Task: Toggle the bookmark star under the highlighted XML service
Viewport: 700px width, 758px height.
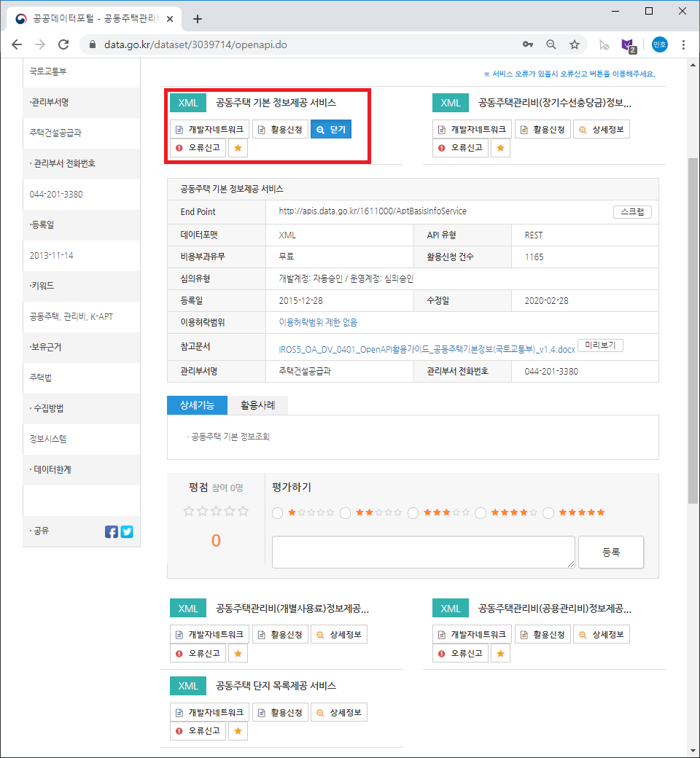Action: (238, 147)
